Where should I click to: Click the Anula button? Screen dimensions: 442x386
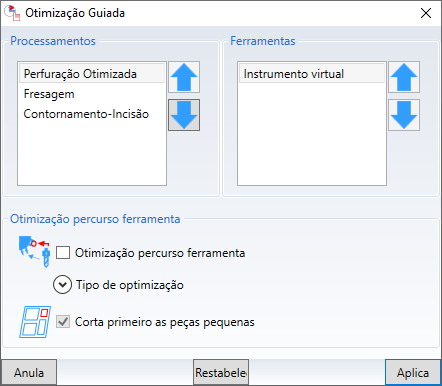coord(29,372)
